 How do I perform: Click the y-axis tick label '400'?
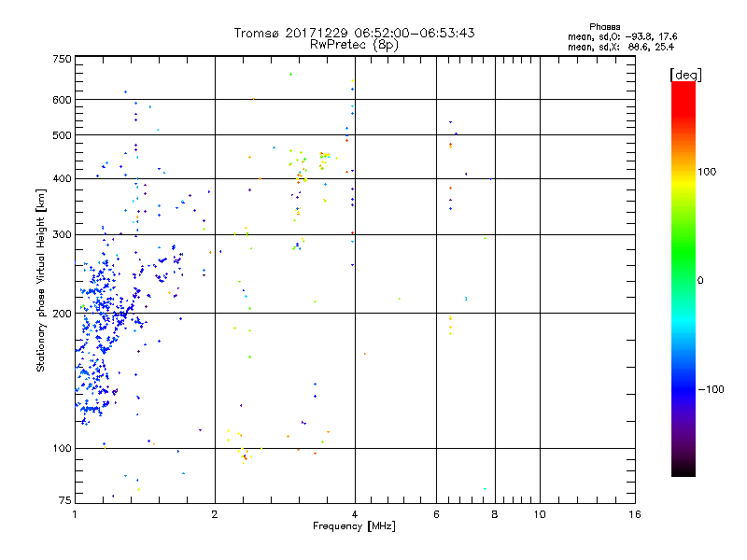point(62,178)
